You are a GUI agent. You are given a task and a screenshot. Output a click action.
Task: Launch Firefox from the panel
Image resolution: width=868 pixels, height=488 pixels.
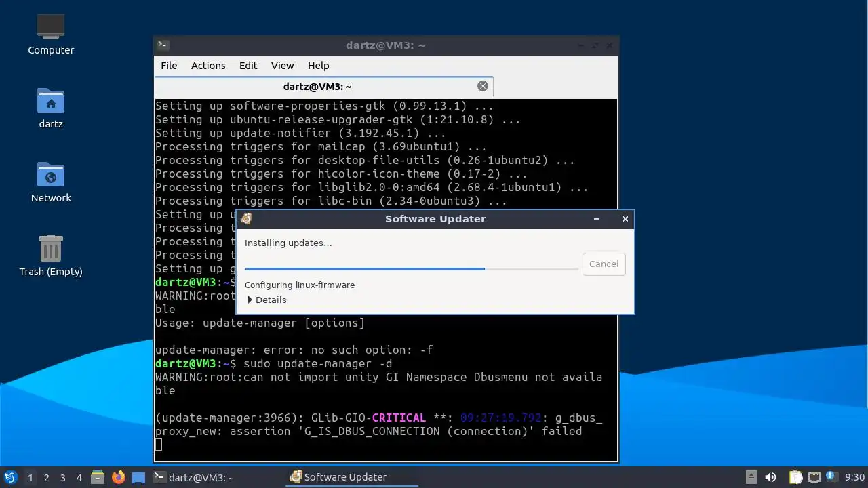click(x=119, y=478)
